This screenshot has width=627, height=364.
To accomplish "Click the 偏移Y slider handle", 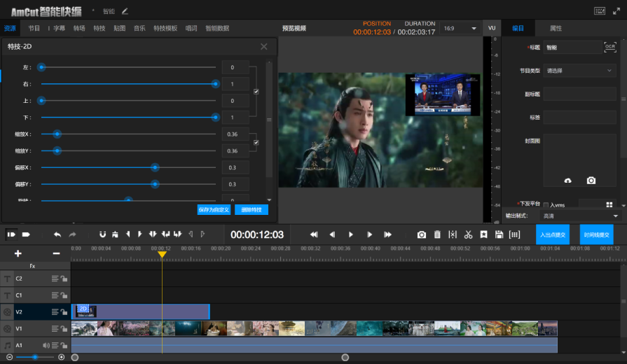I will click(155, 184).
